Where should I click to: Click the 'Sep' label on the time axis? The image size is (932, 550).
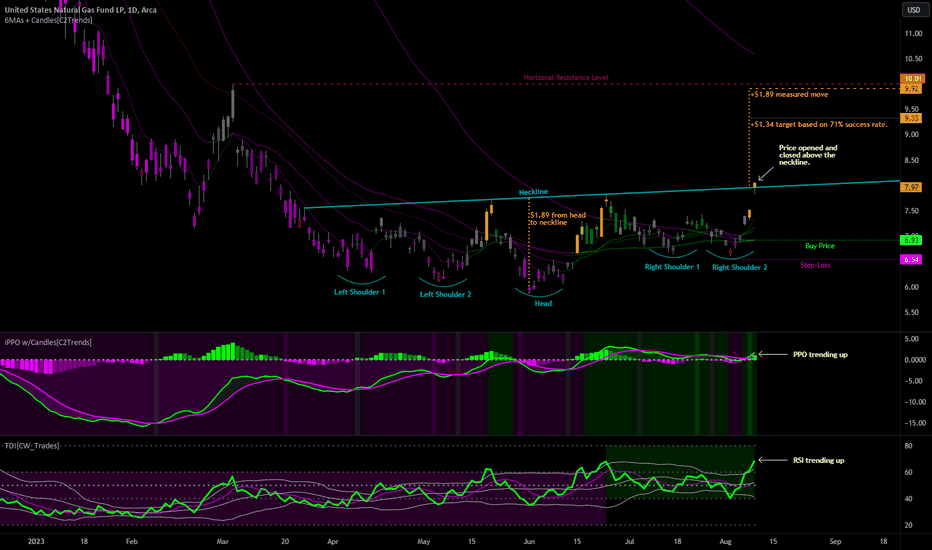coord(835,541)
